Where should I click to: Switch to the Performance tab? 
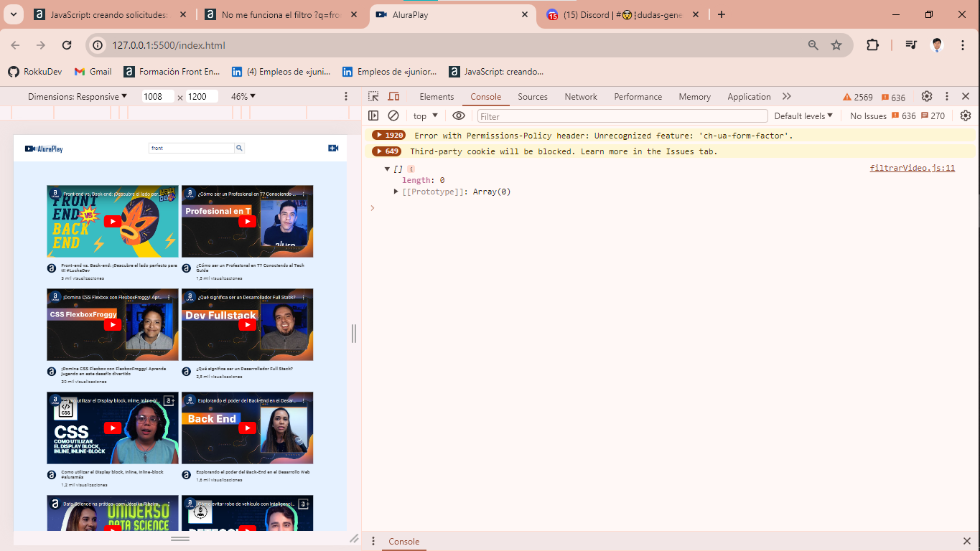pos(638,97)
